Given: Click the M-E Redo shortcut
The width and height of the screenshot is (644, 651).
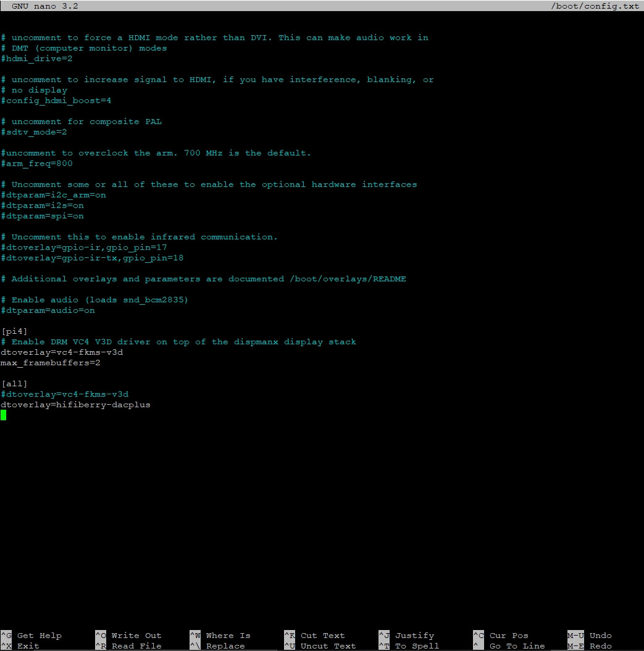Looking at the screenshot, I should click(590, 646).
